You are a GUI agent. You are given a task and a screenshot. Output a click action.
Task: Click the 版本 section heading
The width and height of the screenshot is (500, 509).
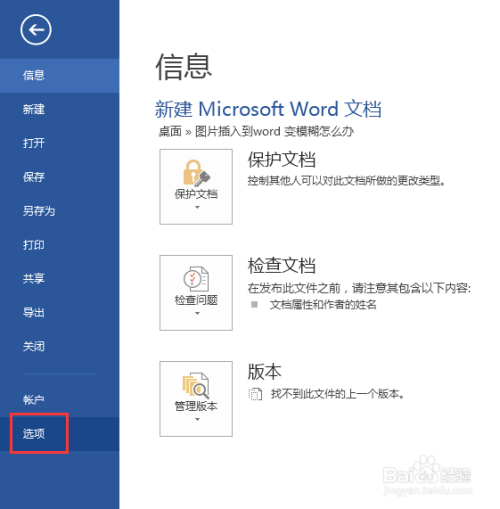pyautogui.click(x=265, y=371)
